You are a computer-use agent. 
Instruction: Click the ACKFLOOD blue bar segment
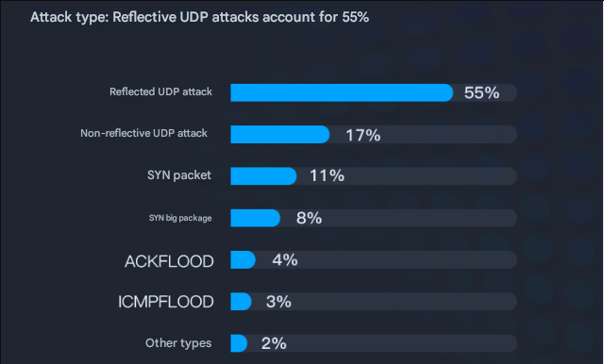click(243, 259)
